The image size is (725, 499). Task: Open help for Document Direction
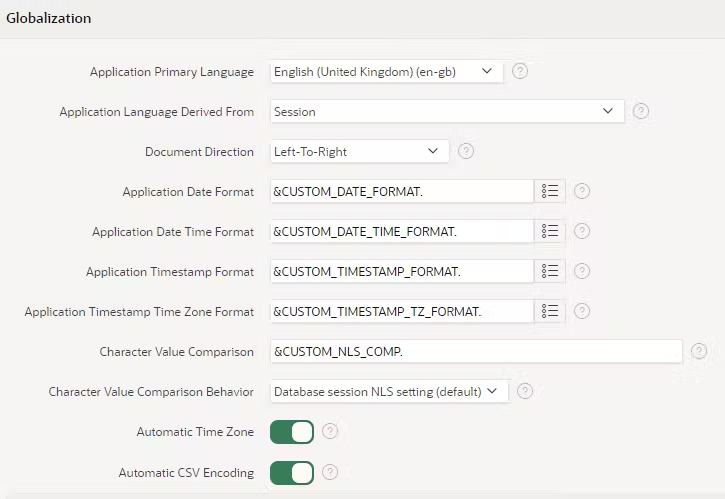(466, 151)
